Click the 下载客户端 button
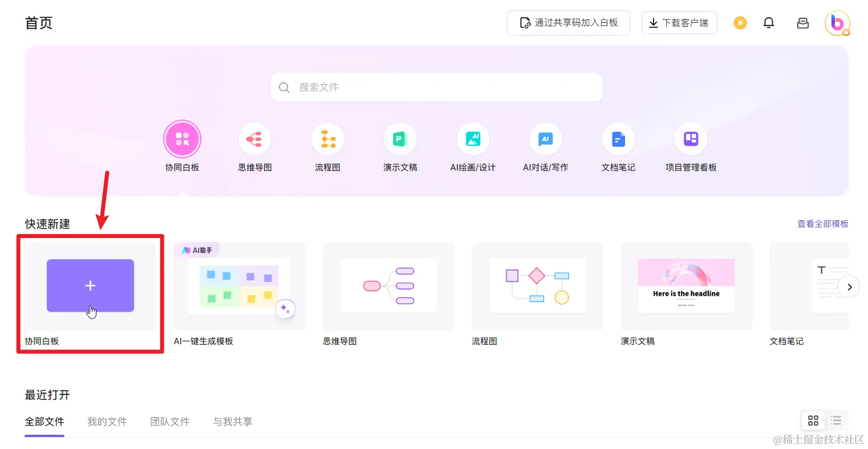The image size is (868, 449). [x=679, y=23]
